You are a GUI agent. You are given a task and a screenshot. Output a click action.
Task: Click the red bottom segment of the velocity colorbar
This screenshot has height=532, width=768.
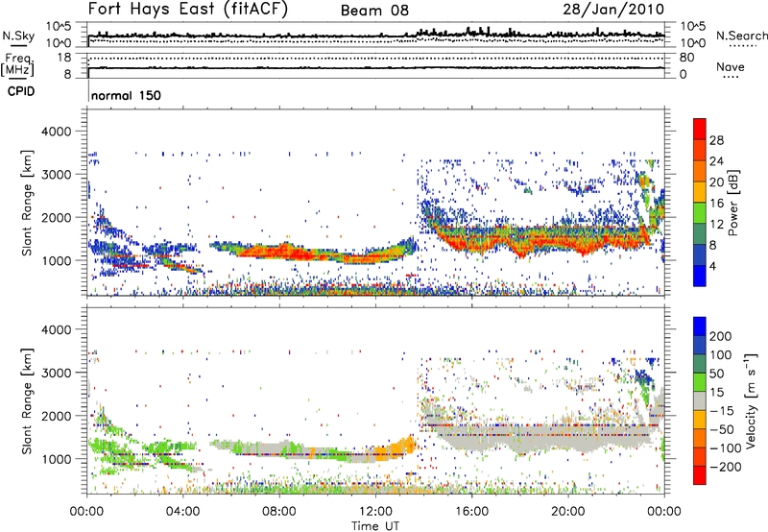click(700, 475)
